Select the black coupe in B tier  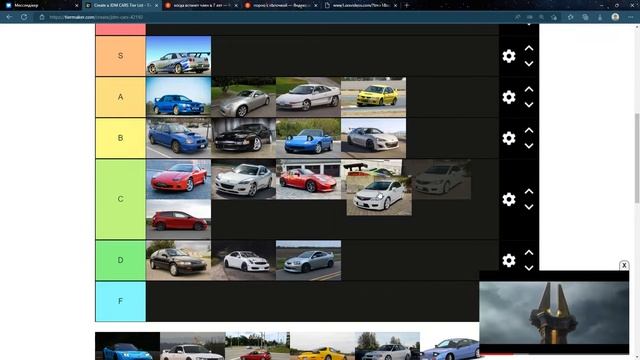243,138
